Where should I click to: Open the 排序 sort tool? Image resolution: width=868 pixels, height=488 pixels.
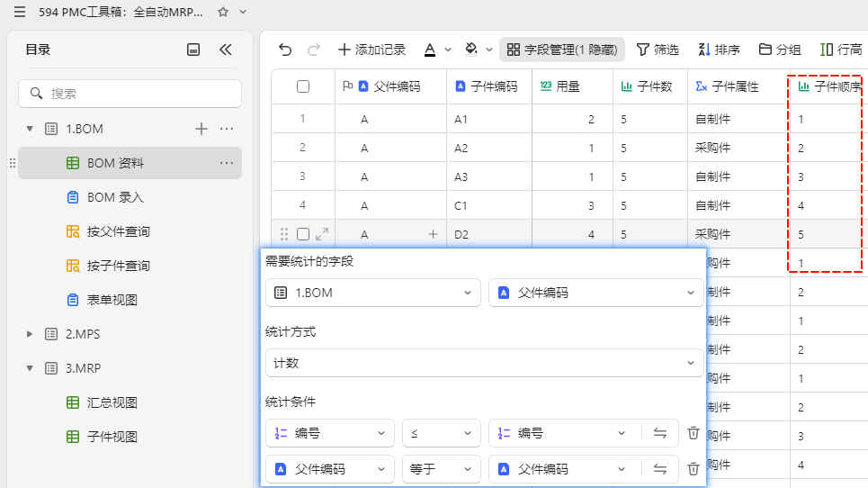pyautogui.click(x=719, y=50)
